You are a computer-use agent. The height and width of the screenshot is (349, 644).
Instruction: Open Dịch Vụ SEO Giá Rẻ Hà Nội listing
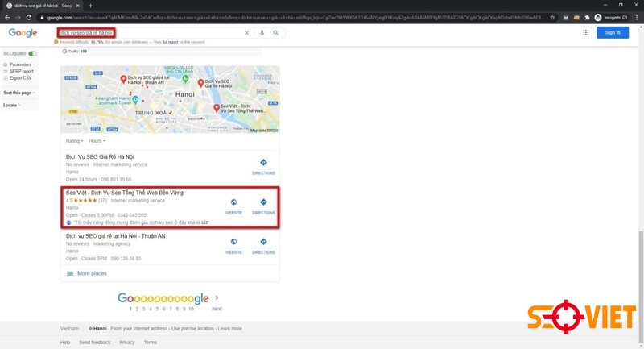click(100, 156)
